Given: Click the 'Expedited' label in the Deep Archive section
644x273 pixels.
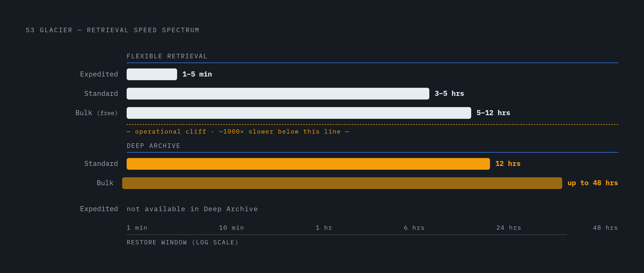Looking at the screenshot, I should pos(99,209).
